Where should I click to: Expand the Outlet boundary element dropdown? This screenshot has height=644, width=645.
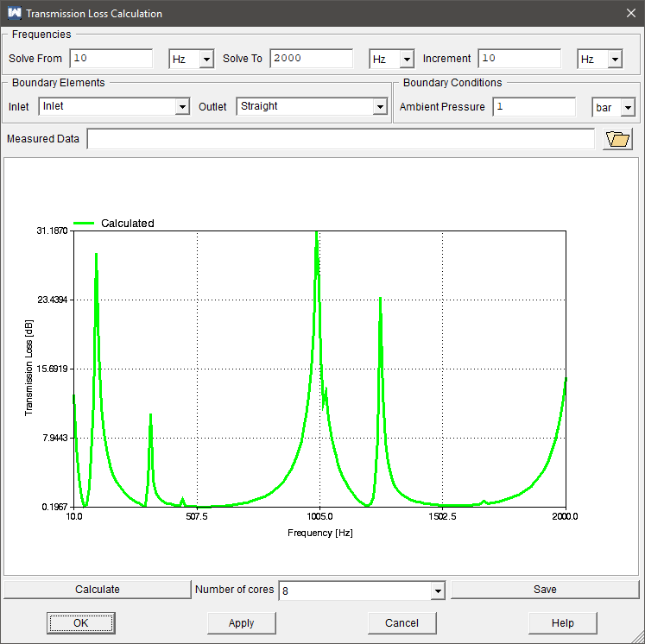coord(380,107)
